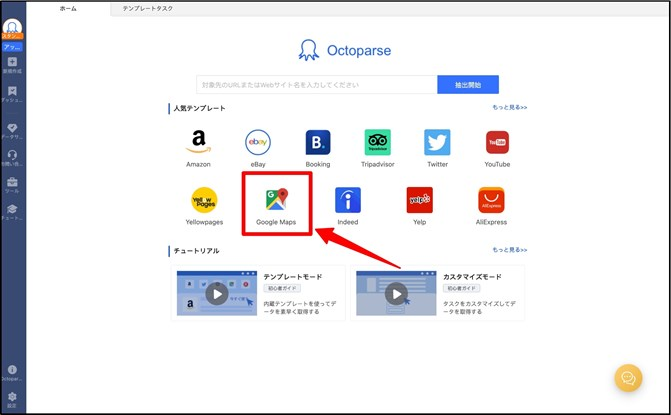The height and width of the screenshot is (415, 671).
Task: Play the テンプレートモード tutorial video
Action: (x=217, y=293)
